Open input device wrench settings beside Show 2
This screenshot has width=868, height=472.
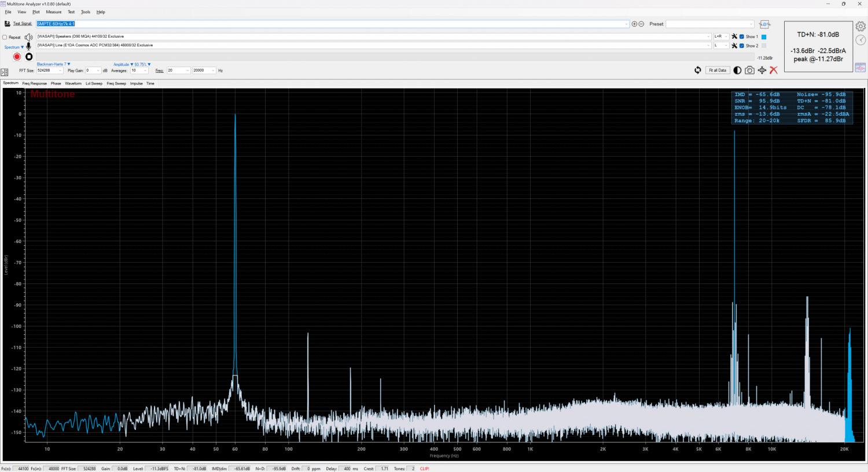coord(734,46)
